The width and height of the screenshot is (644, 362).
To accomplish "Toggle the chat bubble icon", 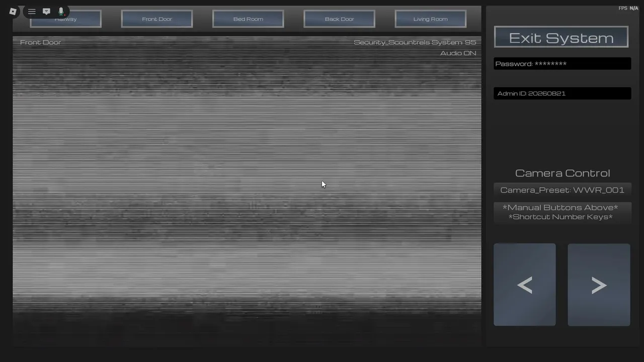I will pyautogui.click(x=46, y=11).
